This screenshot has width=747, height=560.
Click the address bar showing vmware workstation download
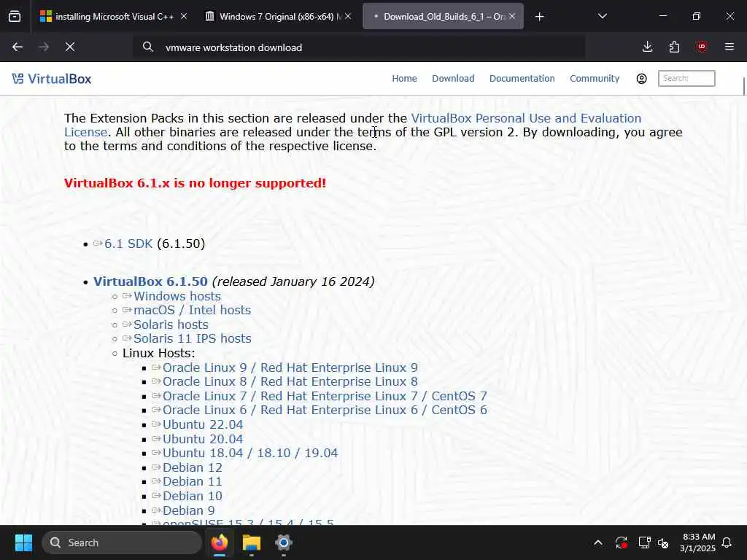click(x=358, y=47)
